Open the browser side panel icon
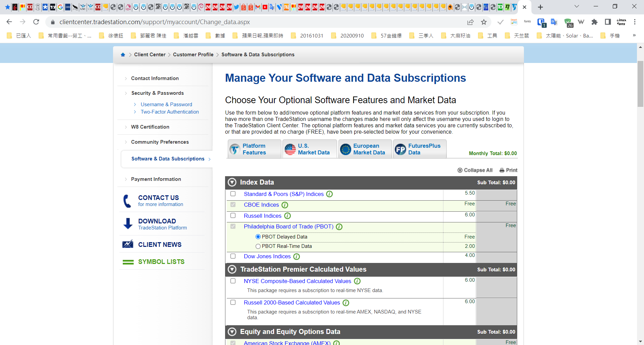Viewport: 644px width, 345px height. (608, 22)
